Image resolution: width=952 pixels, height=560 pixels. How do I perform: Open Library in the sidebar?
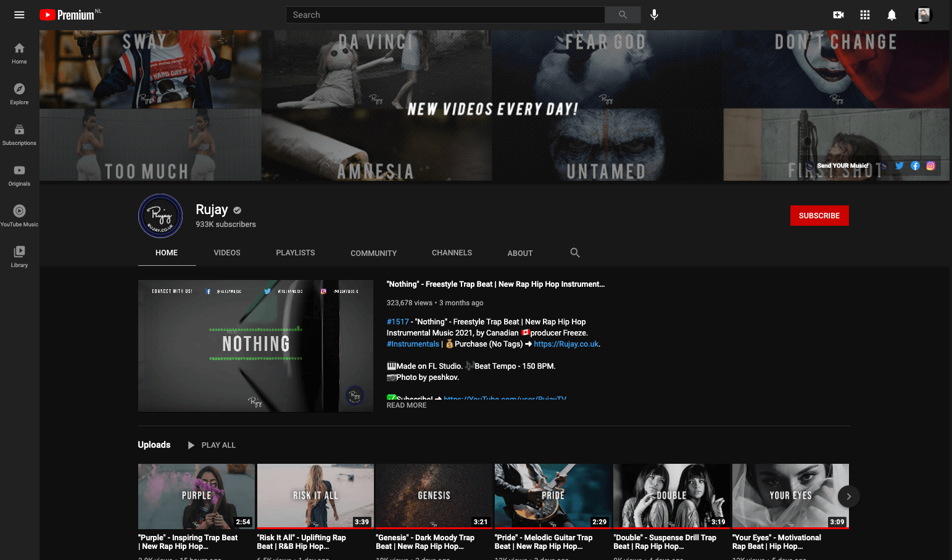[19, 257]
